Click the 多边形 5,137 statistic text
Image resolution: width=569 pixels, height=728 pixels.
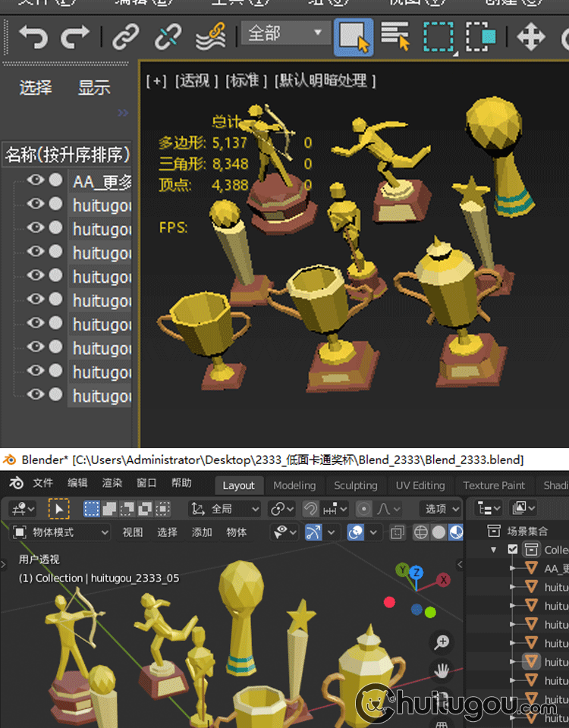[203, 143]
